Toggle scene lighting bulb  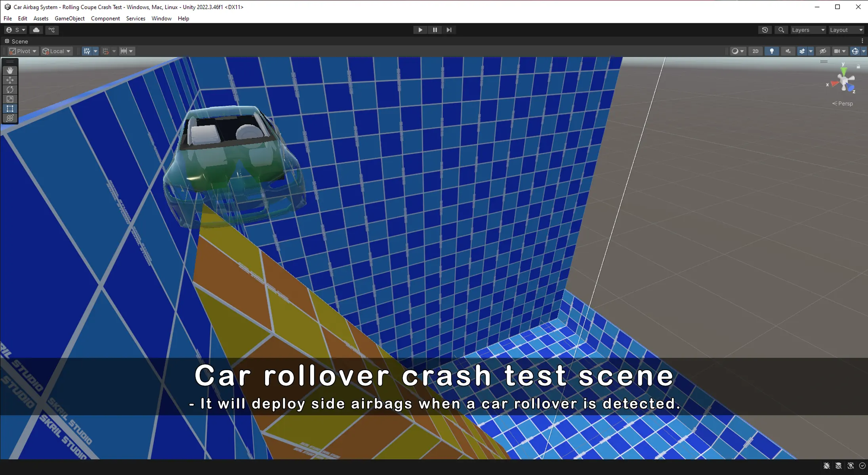771,51
